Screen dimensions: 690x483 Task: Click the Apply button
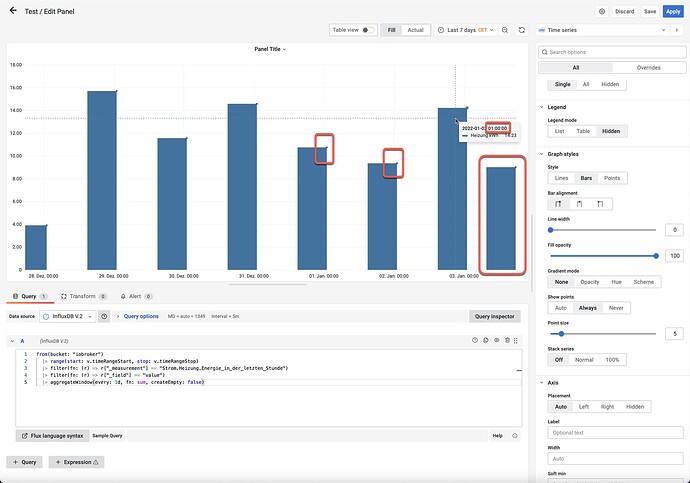673,11
